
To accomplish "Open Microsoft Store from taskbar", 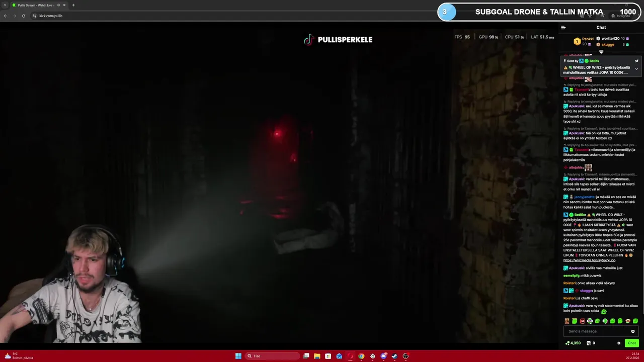I will coord(328,356).
